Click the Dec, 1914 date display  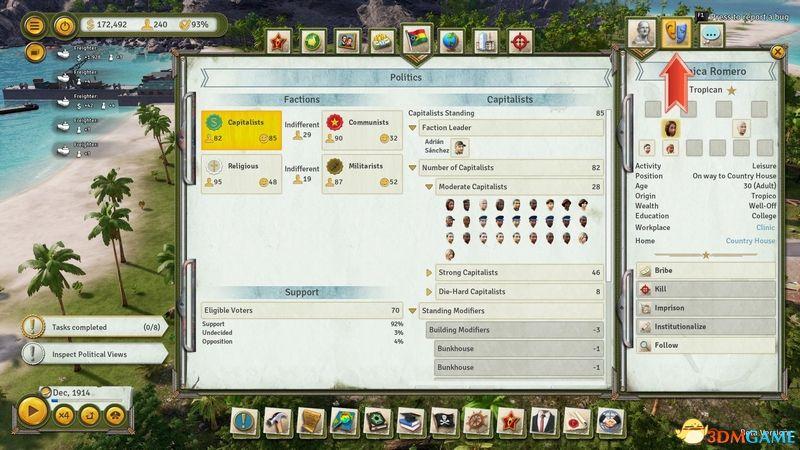point(71,393)
